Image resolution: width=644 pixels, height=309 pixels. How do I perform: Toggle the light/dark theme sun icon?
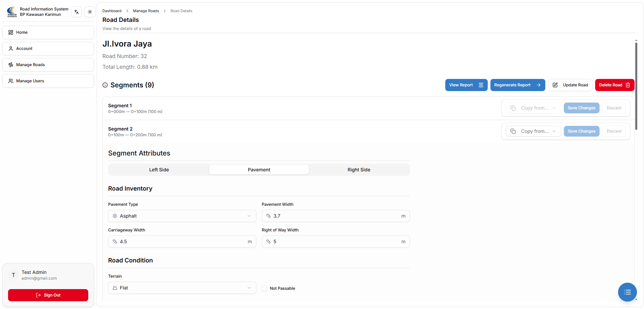90,12
